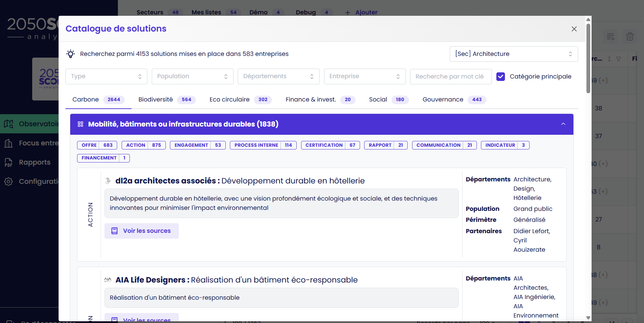The image size is (644, 323).
Task: Select the Carbone tab
Action: coord(98,99)
